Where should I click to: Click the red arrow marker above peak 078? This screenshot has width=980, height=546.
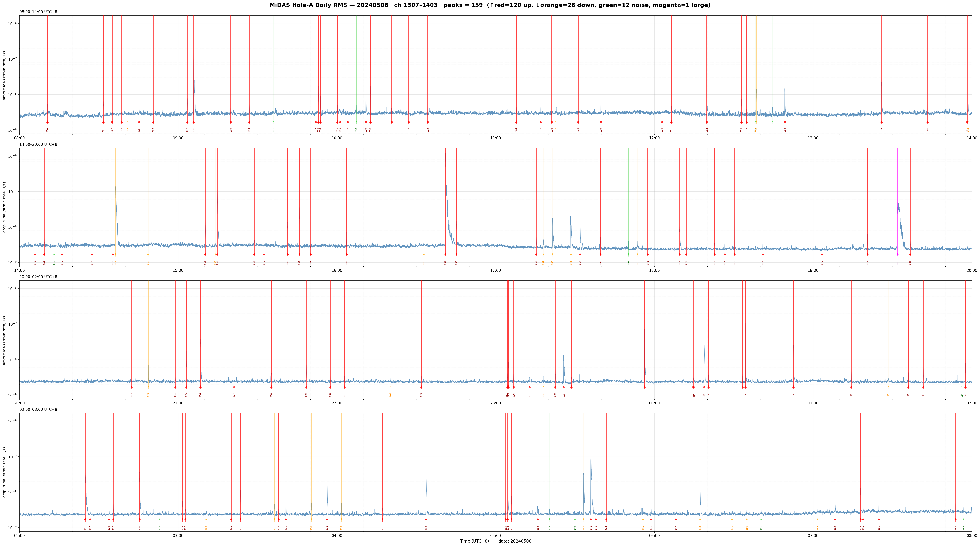[822, 254]
